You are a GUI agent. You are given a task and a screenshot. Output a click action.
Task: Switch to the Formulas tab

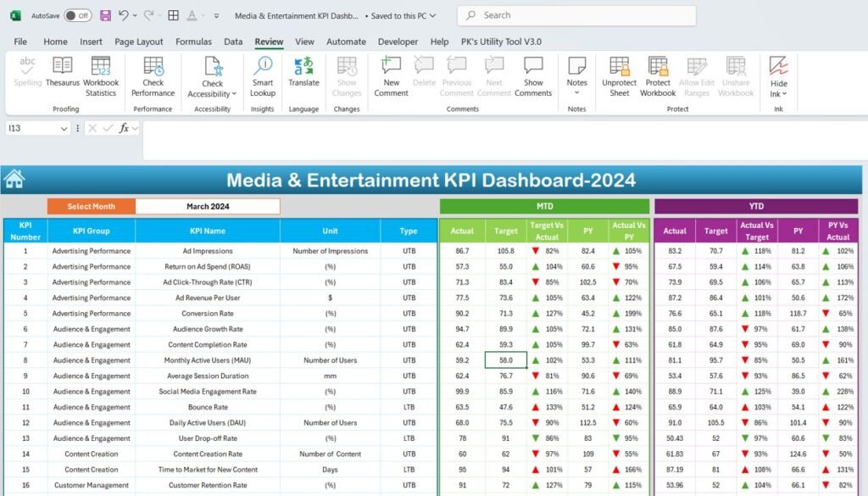(x=193, y=41)
